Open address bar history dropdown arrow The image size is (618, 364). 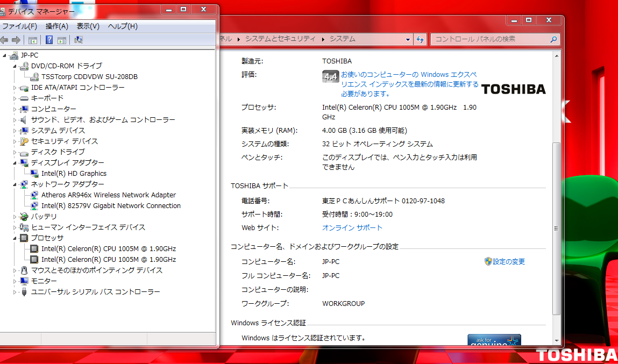[x=408, y=39]
